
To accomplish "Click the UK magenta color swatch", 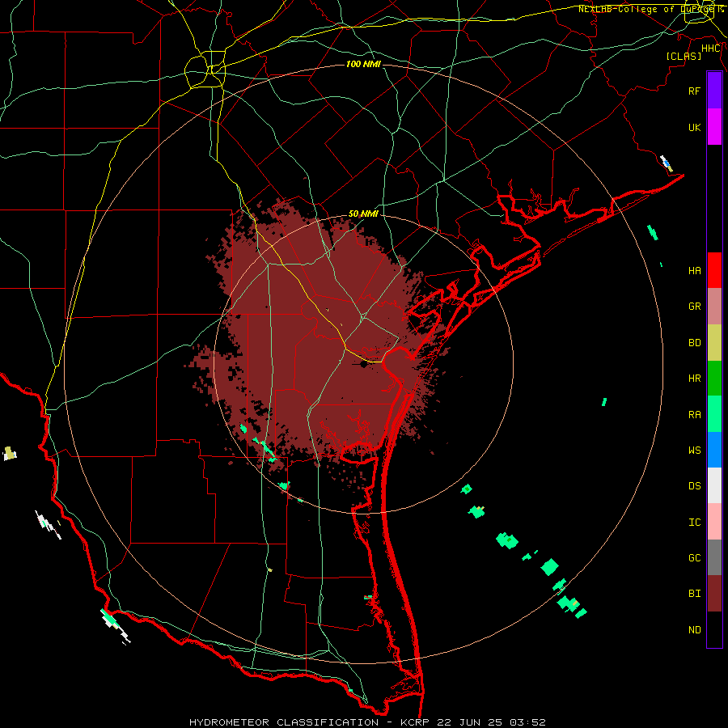I will (714, 127).
